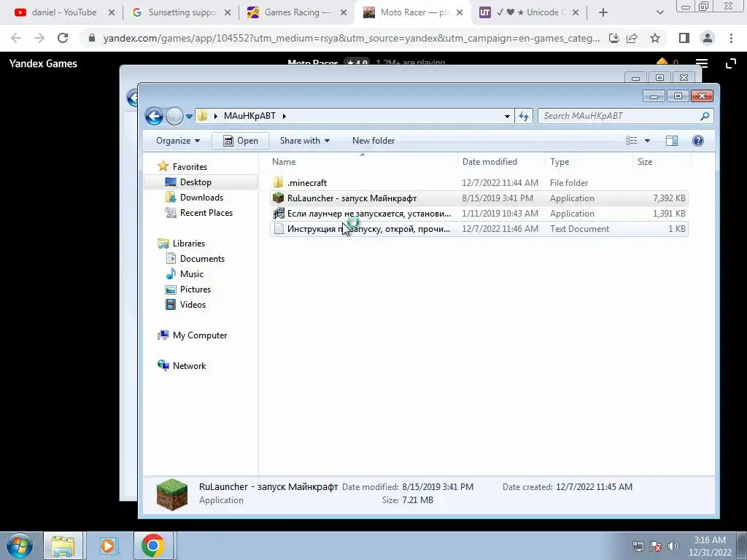Viewport: 747px width, 560px height.
Task: Open the address bar history dropdown
Action: tap(507, 116)
